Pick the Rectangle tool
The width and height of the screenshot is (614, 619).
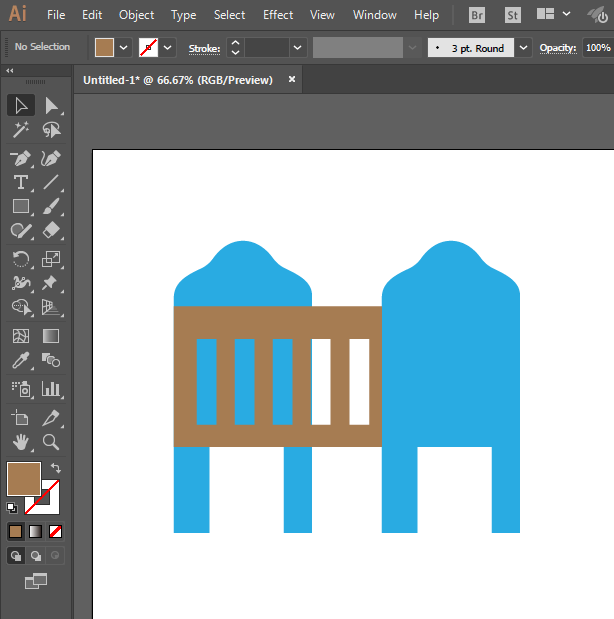tap(20, 207)
